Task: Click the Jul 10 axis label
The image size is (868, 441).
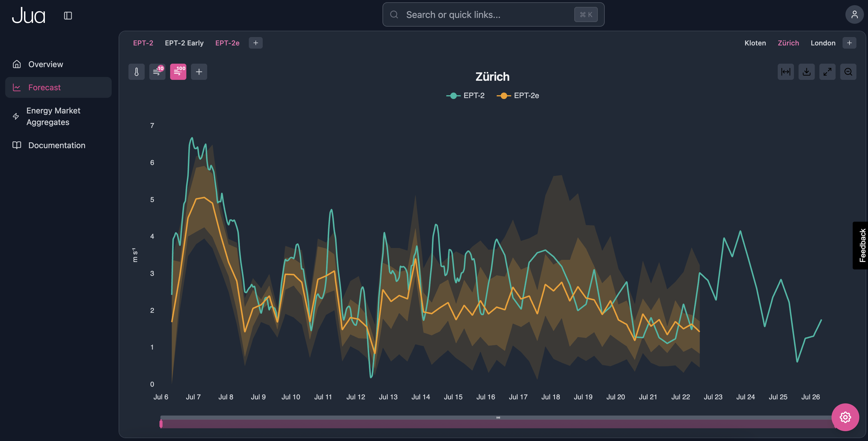Action: coord(291,397)
